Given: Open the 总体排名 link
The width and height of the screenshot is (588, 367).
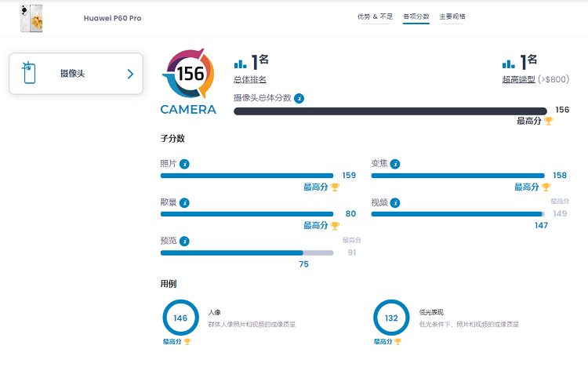Looking at the screenshot, I should click(250, 79).
